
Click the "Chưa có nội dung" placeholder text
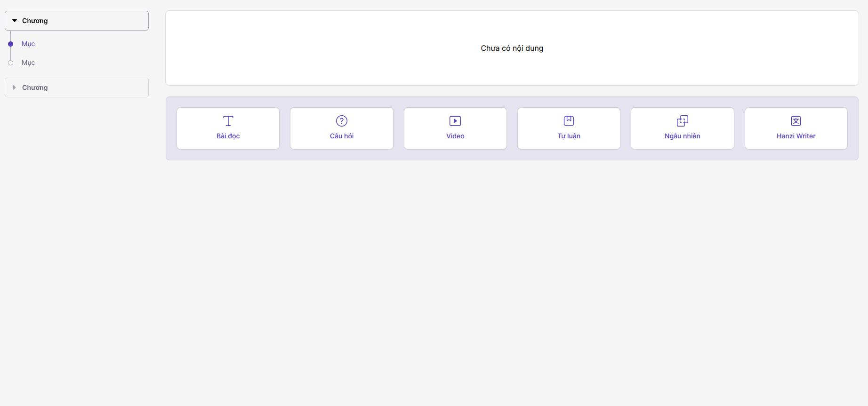point(512,48)
